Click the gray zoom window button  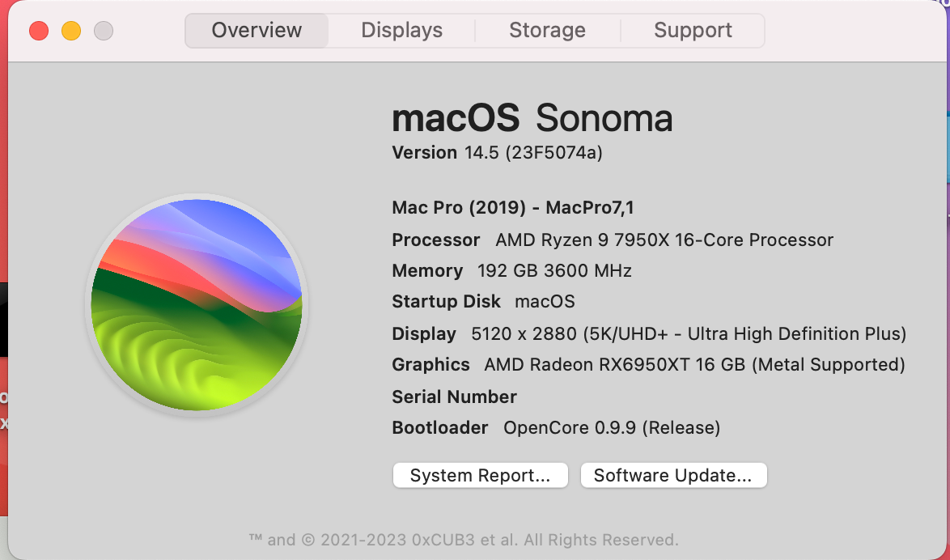pos(104,31)
